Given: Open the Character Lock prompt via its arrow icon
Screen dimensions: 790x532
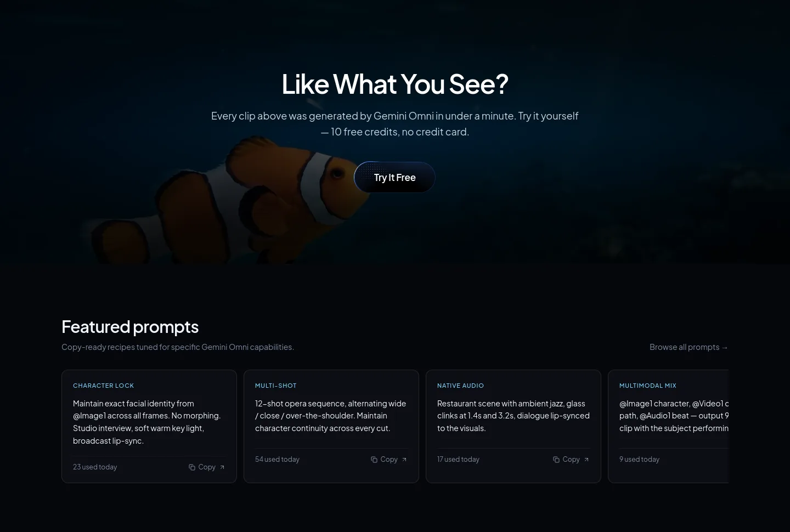Looking at the screenshot, I should 222,467.
